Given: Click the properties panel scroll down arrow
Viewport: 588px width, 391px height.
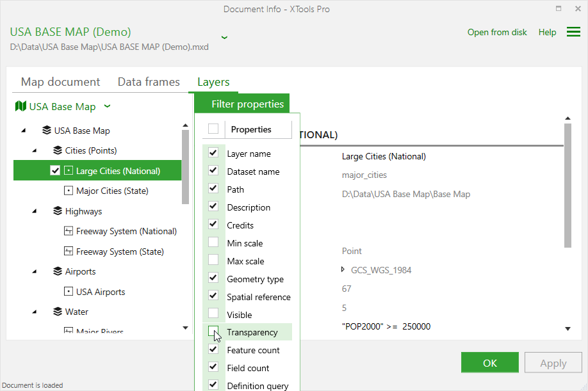Looking at the screenshot, I should (x=568, y=328).
